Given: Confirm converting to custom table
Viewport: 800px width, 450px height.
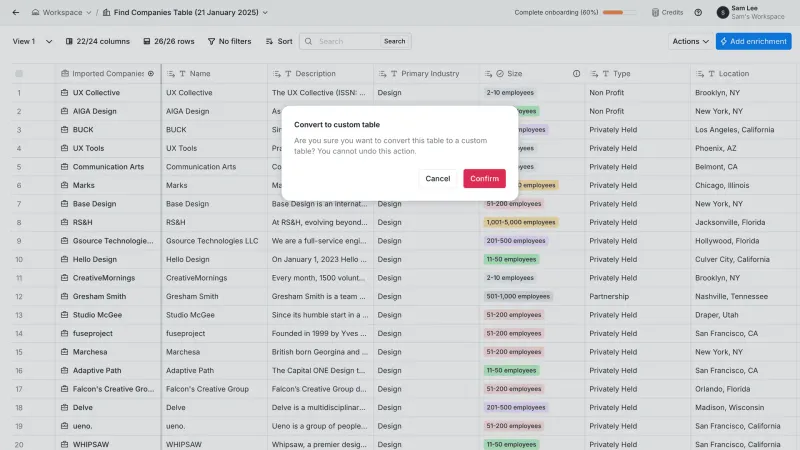Looking at the screenshot, I should pos(484,179).
